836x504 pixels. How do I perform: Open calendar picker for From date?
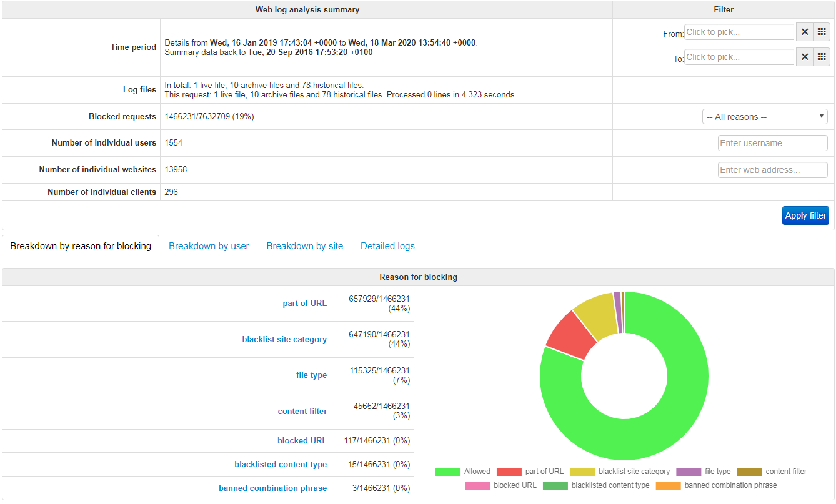click(x=822, y=32)
